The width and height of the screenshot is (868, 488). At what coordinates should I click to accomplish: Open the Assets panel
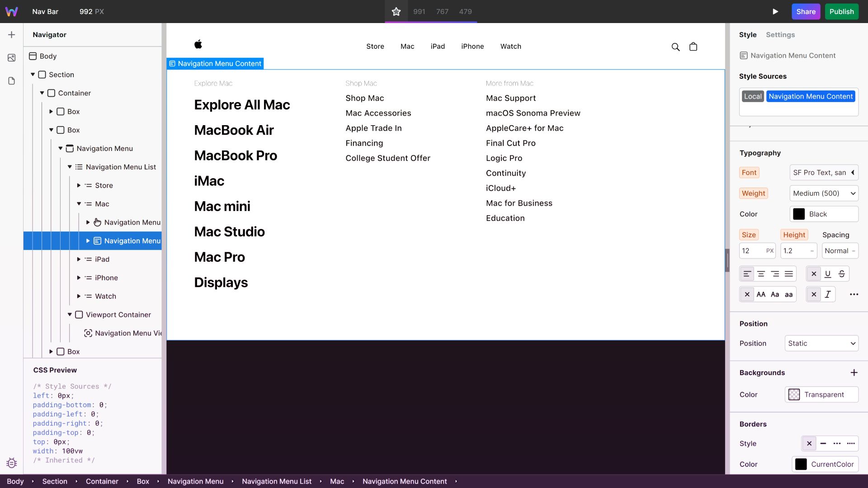[11, 58]
